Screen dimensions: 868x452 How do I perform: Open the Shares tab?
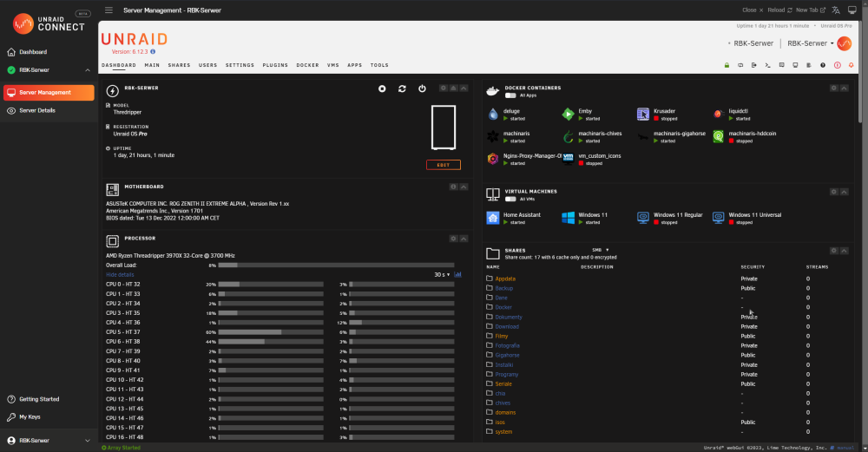tap(179, 65)
